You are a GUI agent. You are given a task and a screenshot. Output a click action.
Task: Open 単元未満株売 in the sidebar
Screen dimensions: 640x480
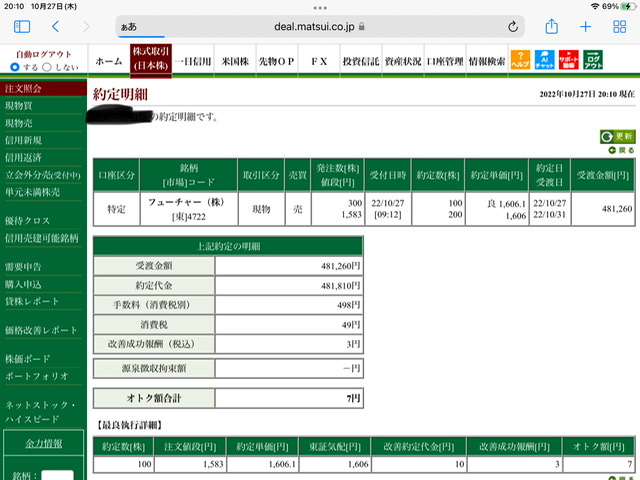tap(32, 192)
